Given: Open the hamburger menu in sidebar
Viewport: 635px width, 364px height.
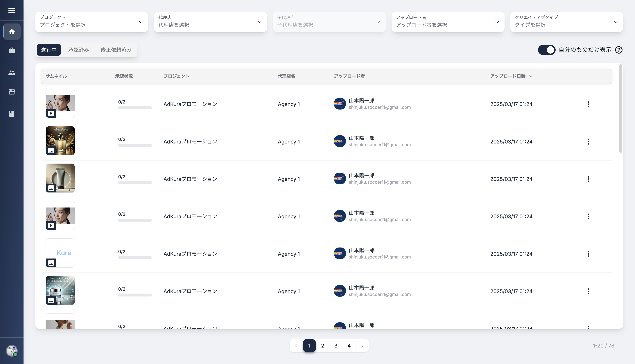Looking at the screenshot, I should (12, 10).
